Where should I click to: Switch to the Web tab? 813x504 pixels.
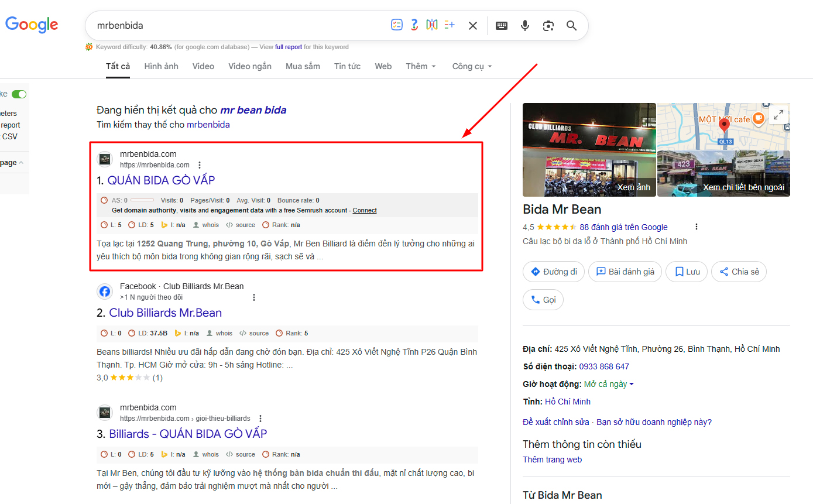coord(383,66)
